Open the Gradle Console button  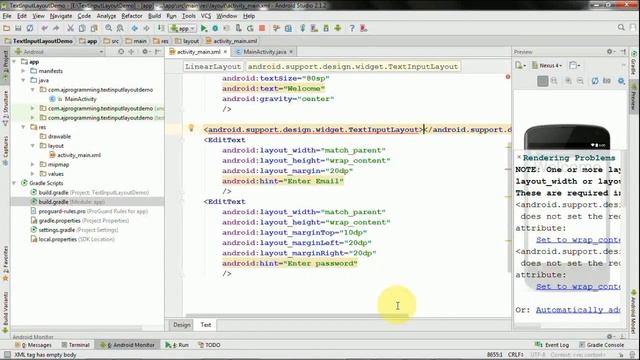602,345
